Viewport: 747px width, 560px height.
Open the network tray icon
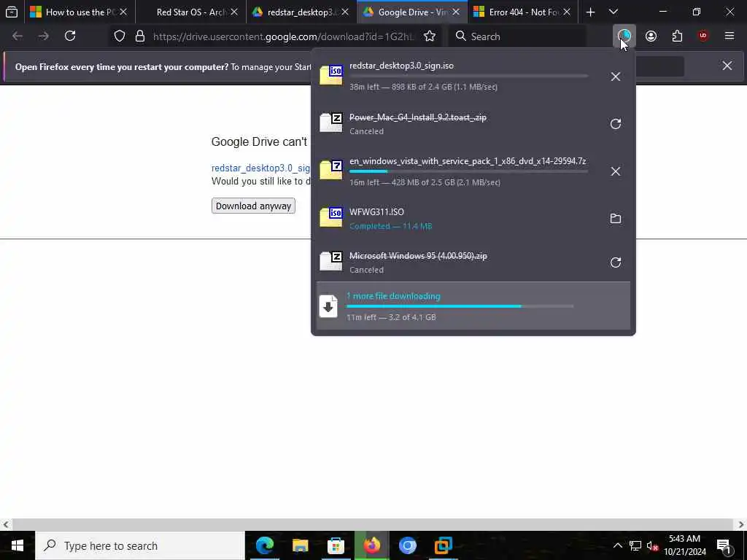(635, 545)
